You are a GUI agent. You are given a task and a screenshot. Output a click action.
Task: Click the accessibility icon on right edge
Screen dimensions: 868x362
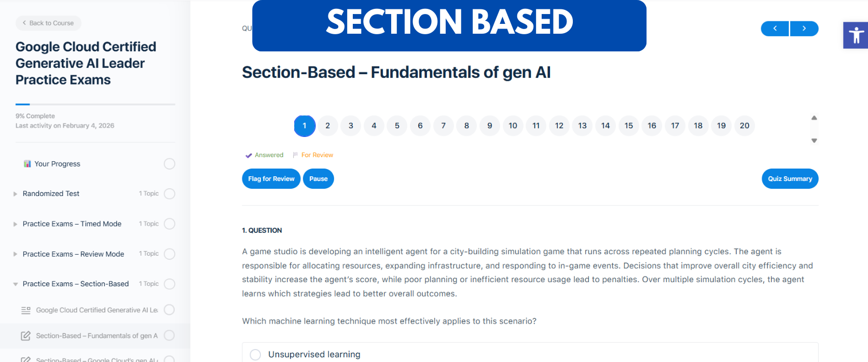pos(856,35)
